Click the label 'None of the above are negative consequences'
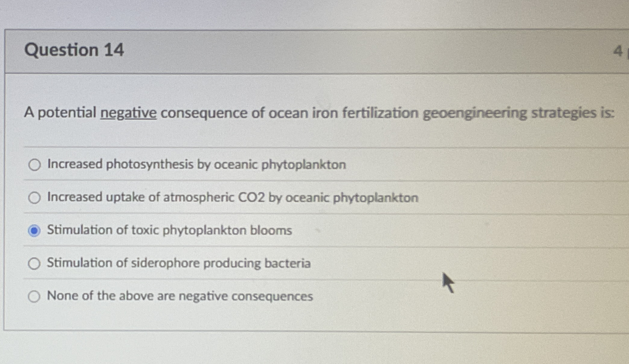 click(x=179, y=296)
